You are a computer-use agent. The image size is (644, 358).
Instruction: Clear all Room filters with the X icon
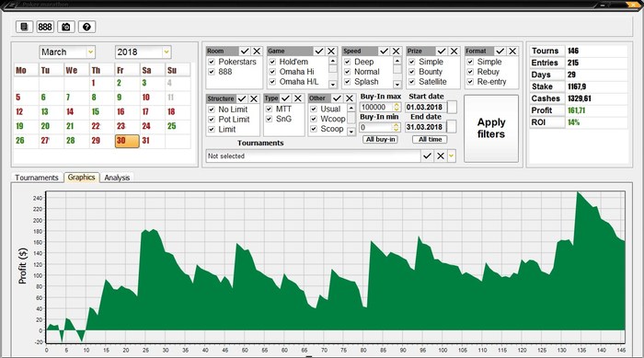257,51
